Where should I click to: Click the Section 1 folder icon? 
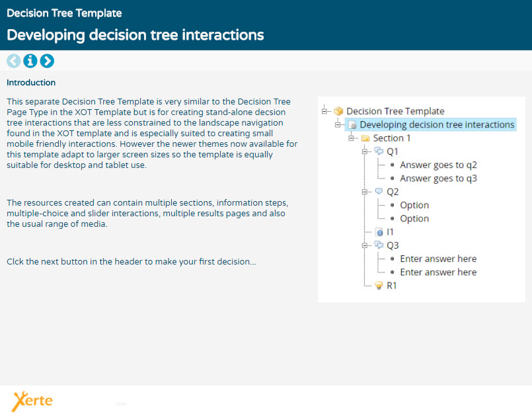(365, 138)
